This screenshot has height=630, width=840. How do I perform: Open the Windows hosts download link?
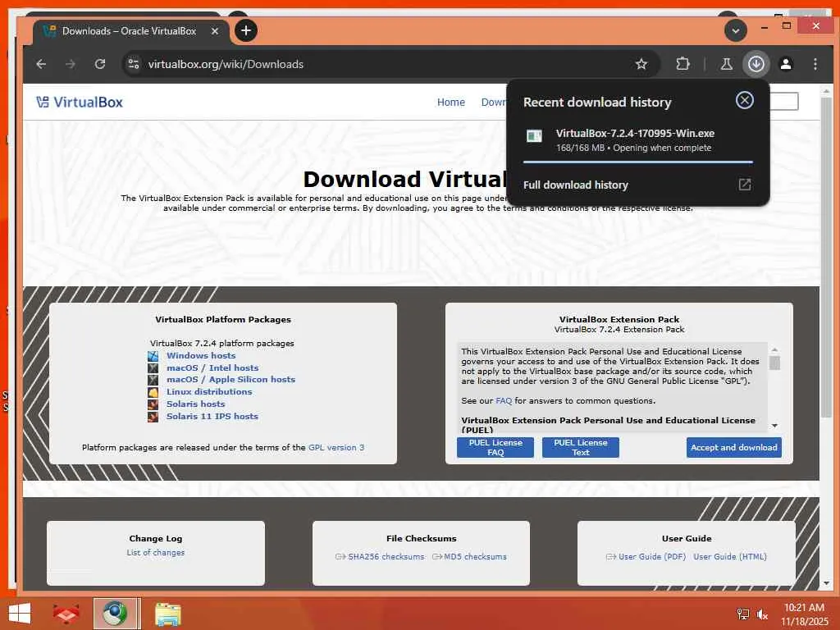[201, 356]
